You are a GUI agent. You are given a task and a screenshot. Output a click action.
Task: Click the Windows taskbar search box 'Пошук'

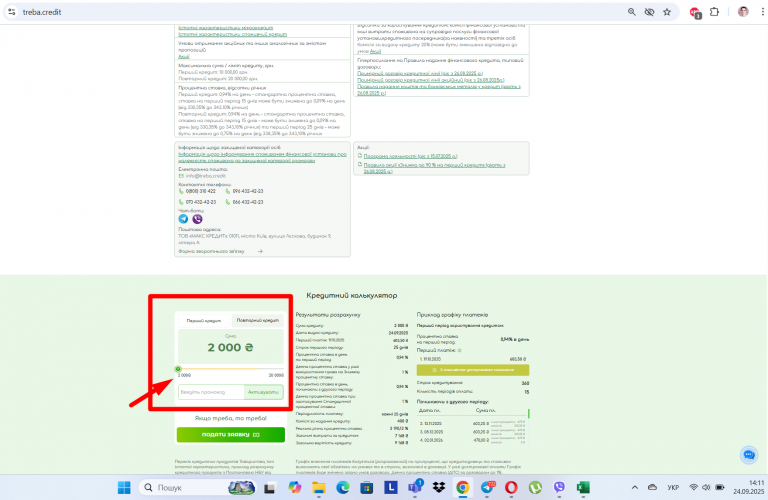pyautogui.click(x=198, y=488)
